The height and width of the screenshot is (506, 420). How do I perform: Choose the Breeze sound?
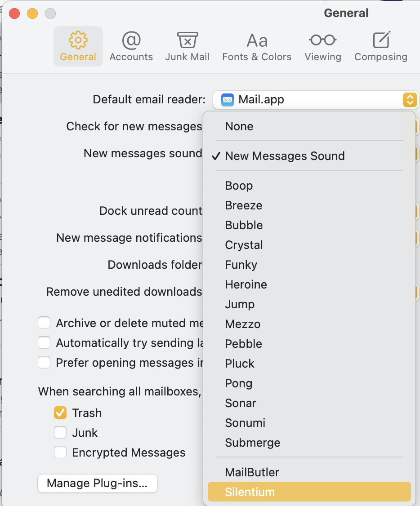[309, 205]
